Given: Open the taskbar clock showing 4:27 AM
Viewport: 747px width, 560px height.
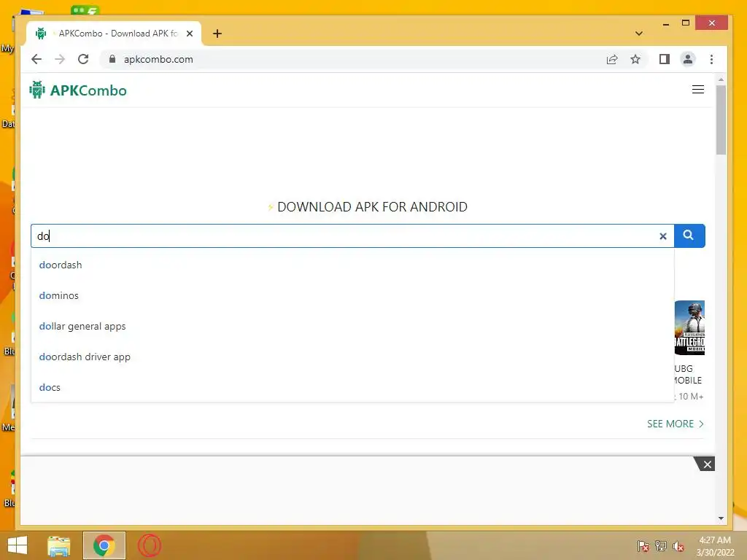Looking at the screenshot, I should [x=715, y=546].
